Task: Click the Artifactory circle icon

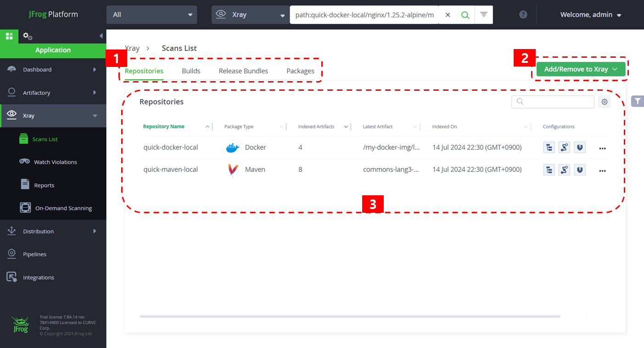Action: click(12, 92)
